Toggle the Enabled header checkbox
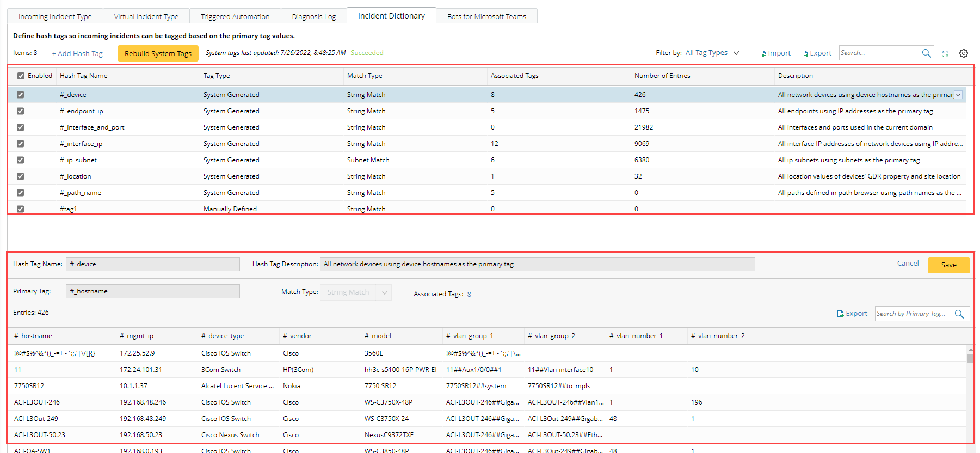The height and width of the screenshot is (453, 980). point(21,76)
